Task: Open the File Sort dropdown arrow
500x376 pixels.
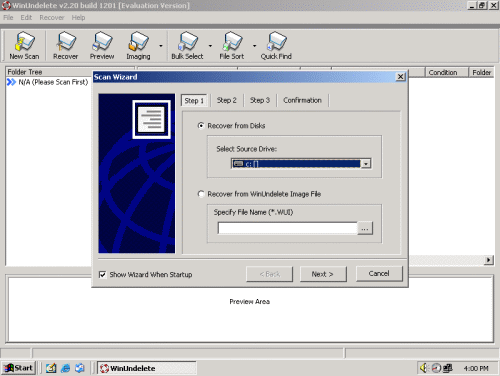Action: point(254,46)
